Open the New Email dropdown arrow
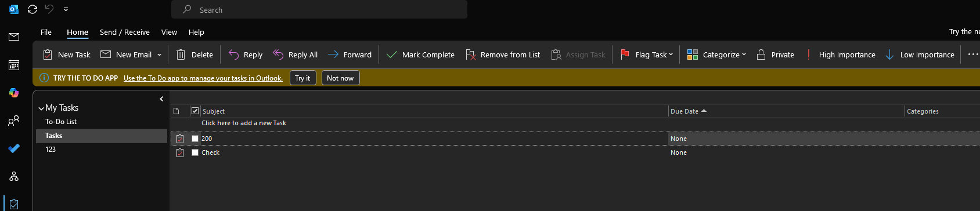Image resolution: width=980 pixels, height=211 pixels. [159, 55]
